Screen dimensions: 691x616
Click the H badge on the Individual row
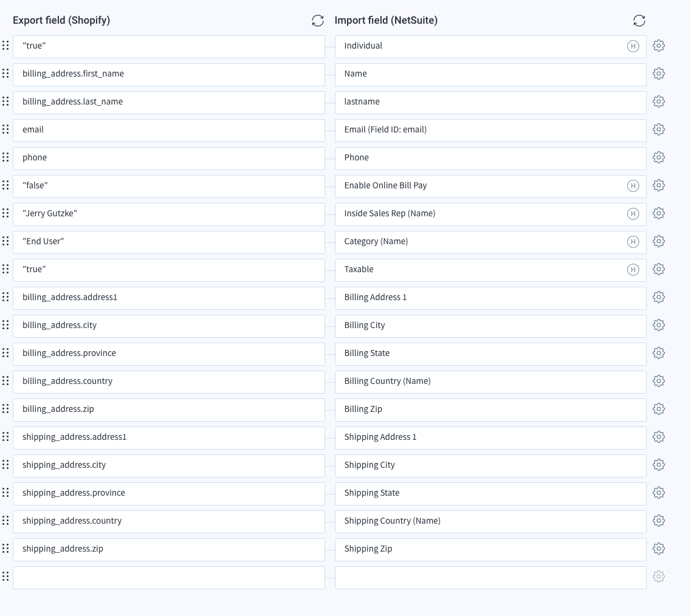point(633,46)
